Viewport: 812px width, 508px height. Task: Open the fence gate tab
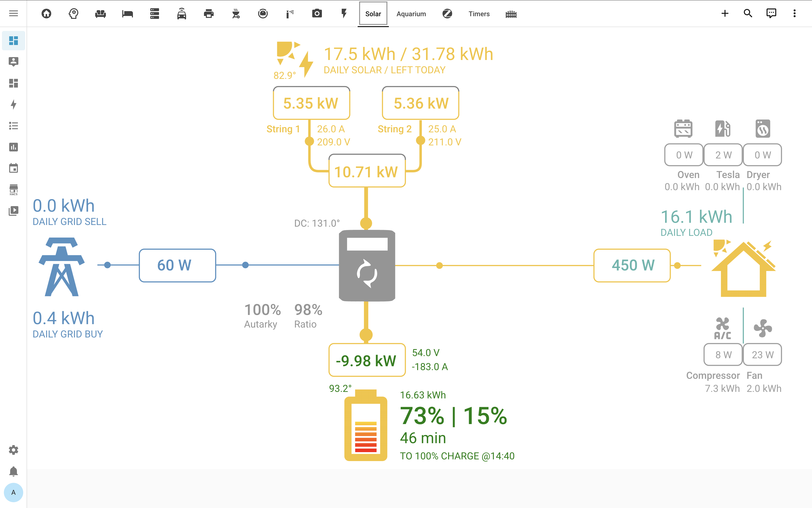[x=511, y=14]
